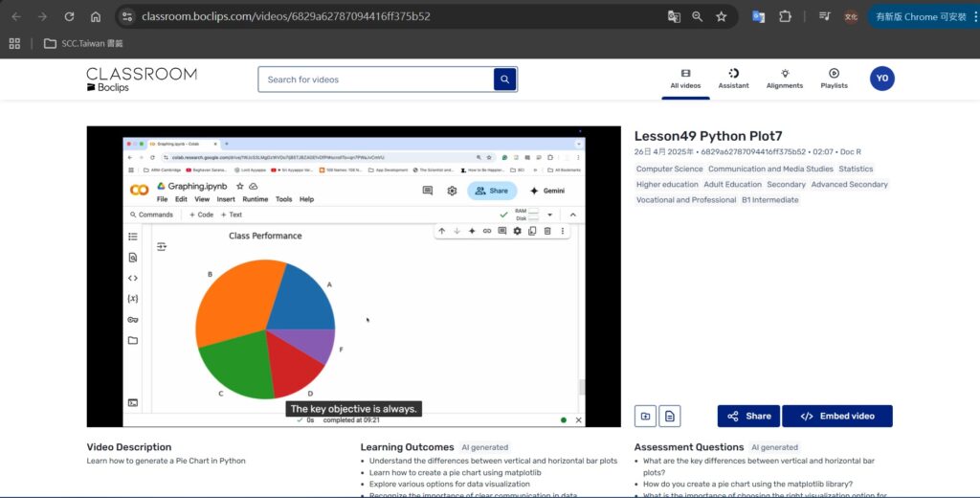Click the browser home icon

(x=96, y=16)
